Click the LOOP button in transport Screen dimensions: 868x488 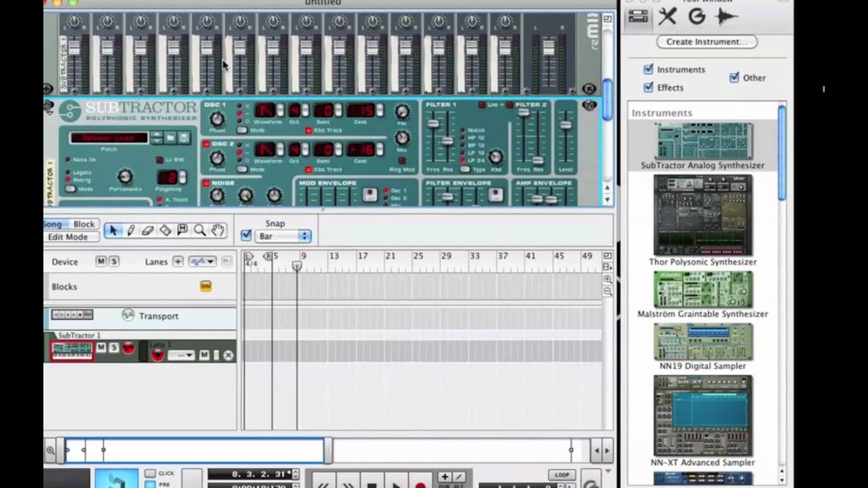pos(561,475)
